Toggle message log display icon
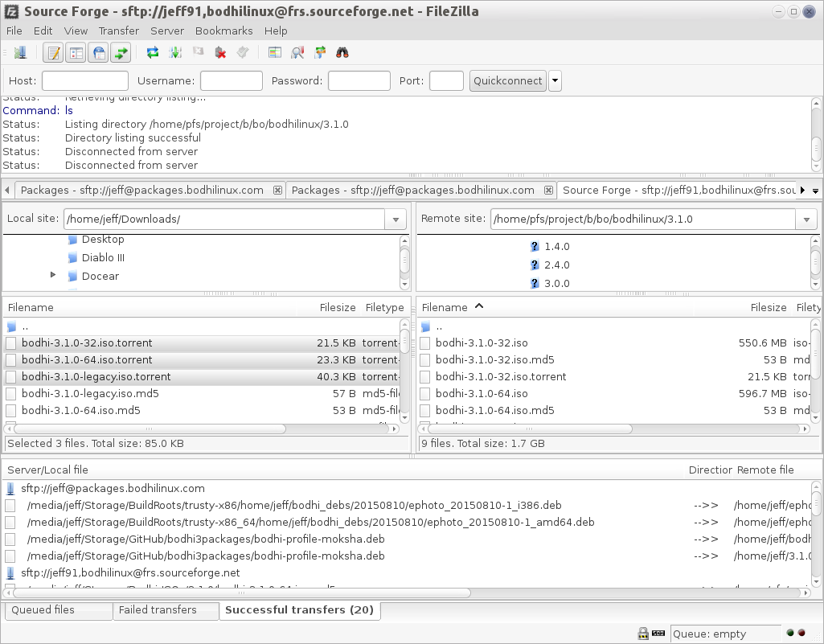 [x=54, y=52]
